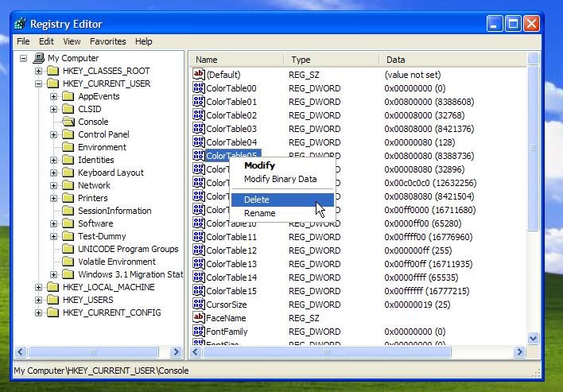Click the values pane scroll down arrow
This screenshot has height=392, width=563.
534,338
